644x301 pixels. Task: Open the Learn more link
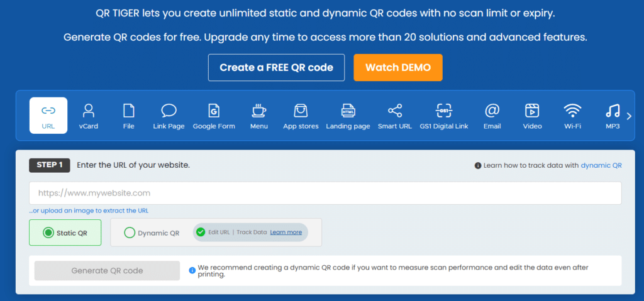click(x=286, y=232)
